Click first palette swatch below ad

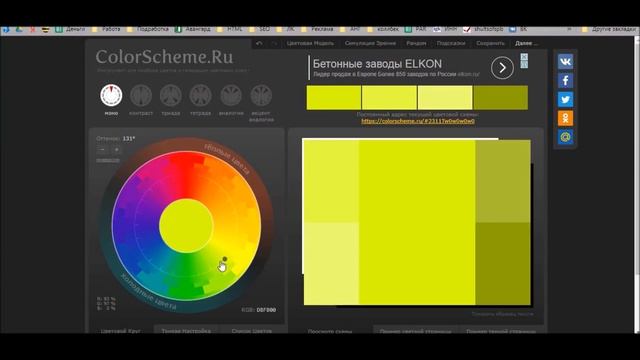coord(334,98)
